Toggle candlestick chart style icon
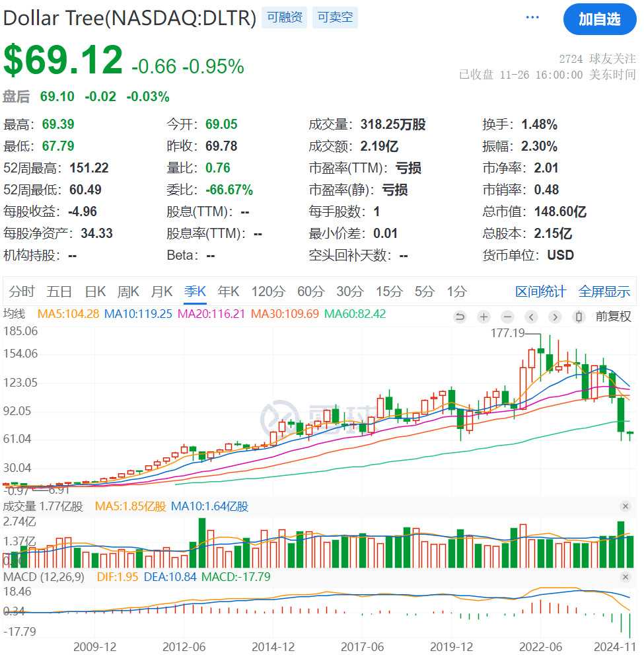This screenshot has height=655, width=644. click(x=579, y=317)
